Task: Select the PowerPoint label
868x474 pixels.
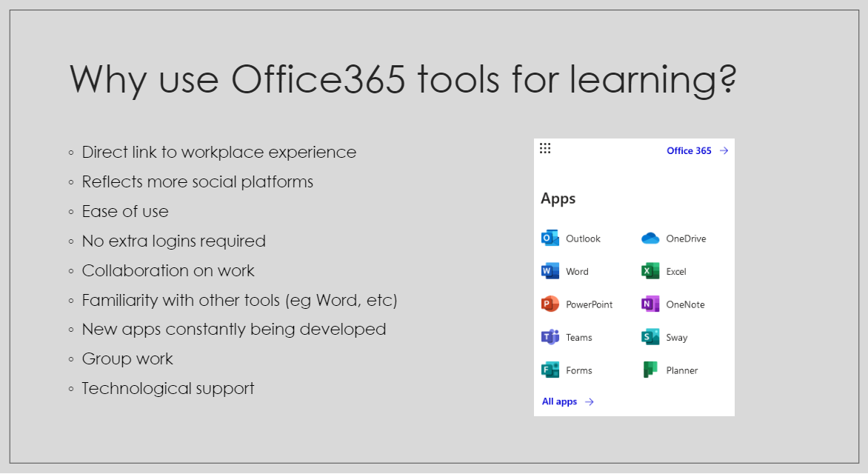Action: [589, 304]
